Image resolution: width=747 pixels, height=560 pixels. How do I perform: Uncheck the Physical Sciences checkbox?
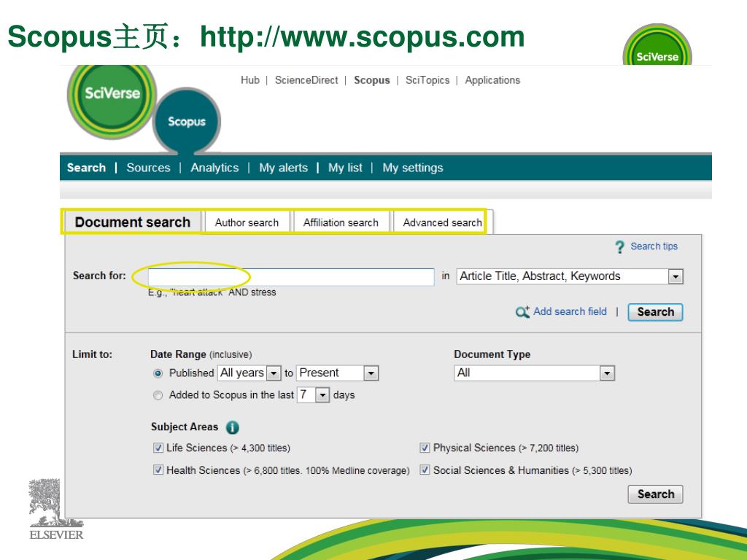(425, 448)
